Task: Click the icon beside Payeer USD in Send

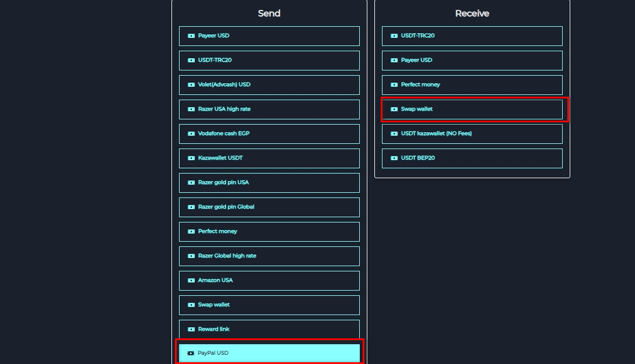Action: coord(191,36)
